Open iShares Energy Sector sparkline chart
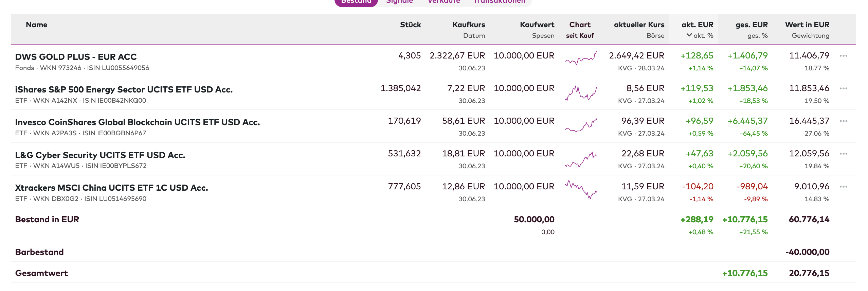868x291 pixels. click(x=581, y=93)
